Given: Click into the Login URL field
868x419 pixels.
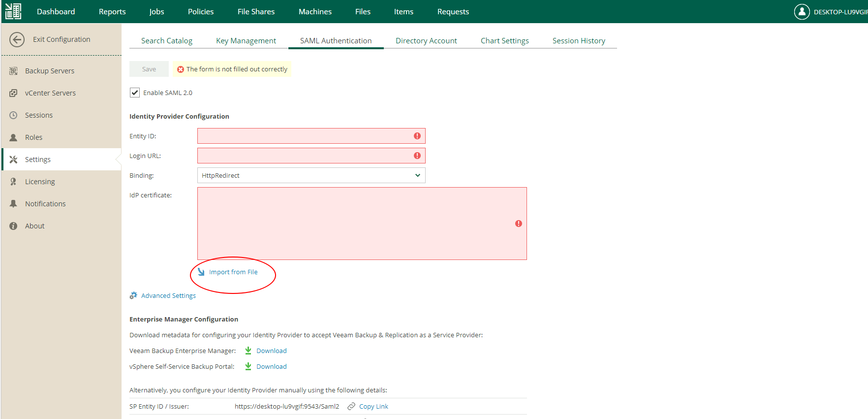Looking at the screenshot, I should point(311,156).
